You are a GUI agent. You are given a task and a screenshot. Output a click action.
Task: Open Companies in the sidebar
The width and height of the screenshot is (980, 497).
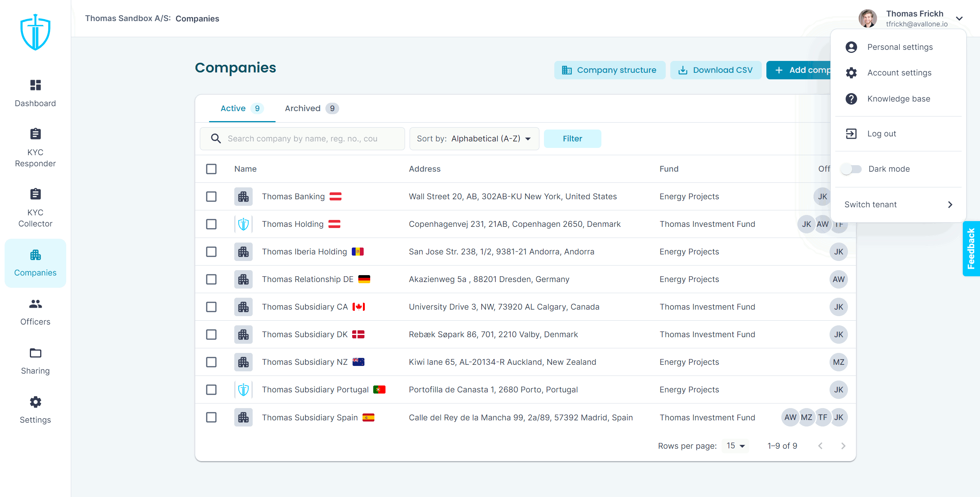tap(35, 263)
